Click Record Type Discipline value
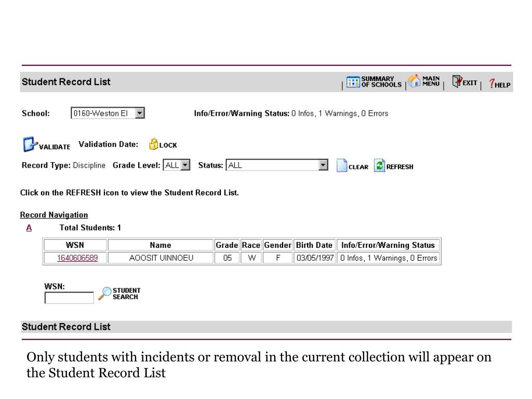Screen dimensions: 532x399 point(89,165)
